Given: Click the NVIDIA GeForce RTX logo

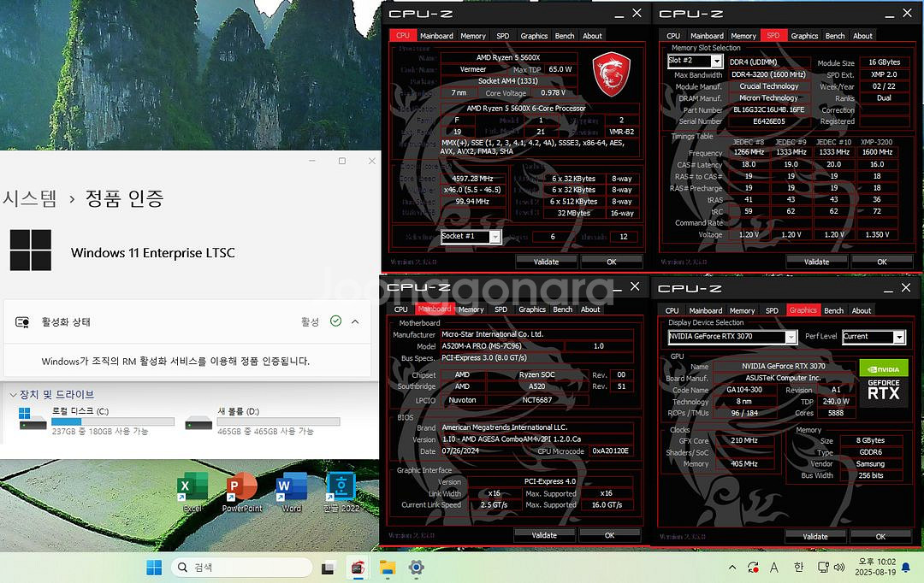Looking at the screenshot, I should tap(883, 383).
